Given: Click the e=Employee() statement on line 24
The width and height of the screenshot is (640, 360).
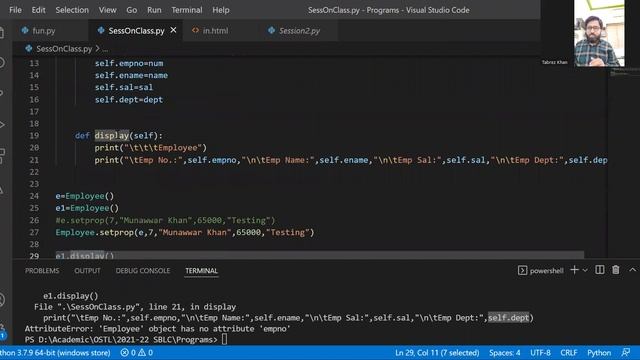Looking at the screenshot, I should coord(84,196).
